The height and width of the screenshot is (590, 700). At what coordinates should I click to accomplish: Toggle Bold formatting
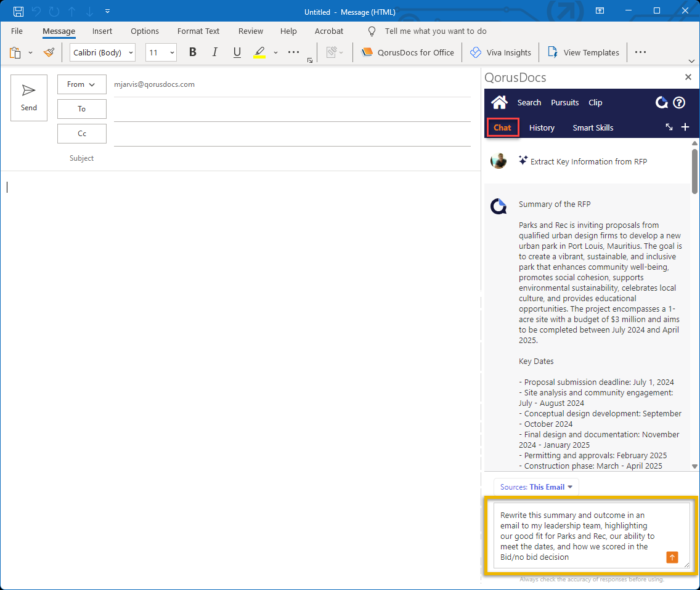[x=193, y=52]
